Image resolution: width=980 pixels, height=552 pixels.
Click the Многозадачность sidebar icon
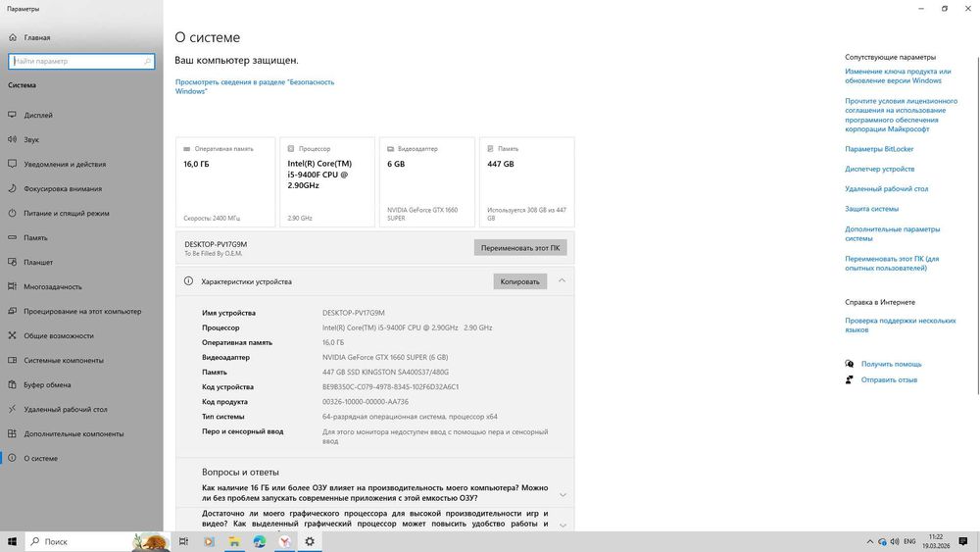click(12, 286)
